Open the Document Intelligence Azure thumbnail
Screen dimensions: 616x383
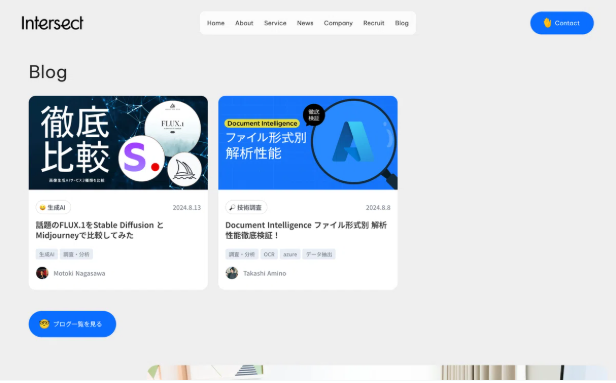[x=308, y=143]
